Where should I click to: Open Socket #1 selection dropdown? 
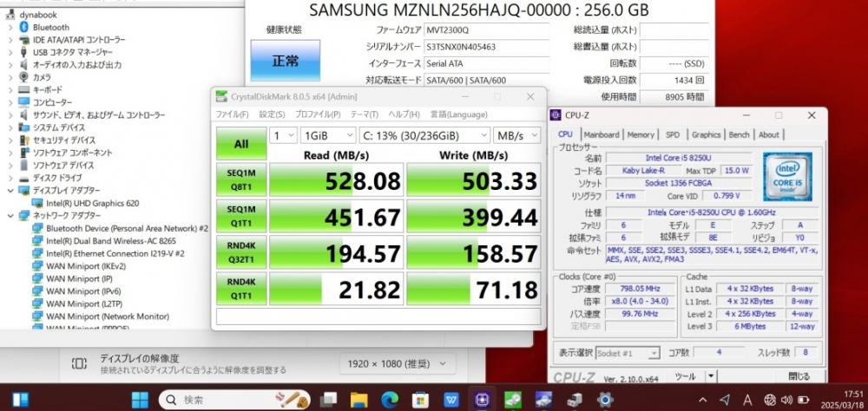[628, 353]
